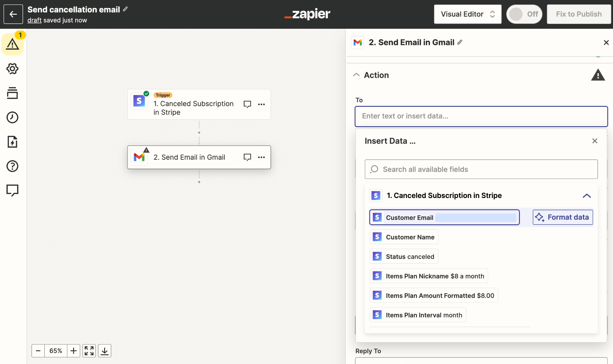Open the draft link under the Zap title

[x=34, y=20]
